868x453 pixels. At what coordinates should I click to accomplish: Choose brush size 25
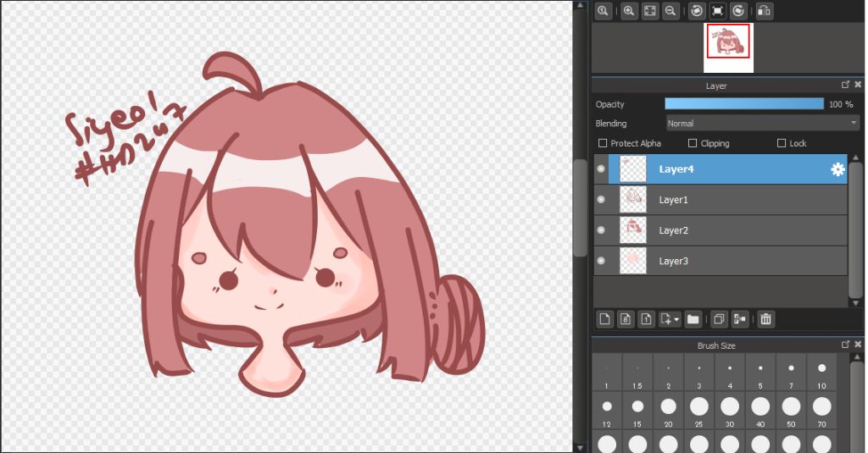(699, 412)
